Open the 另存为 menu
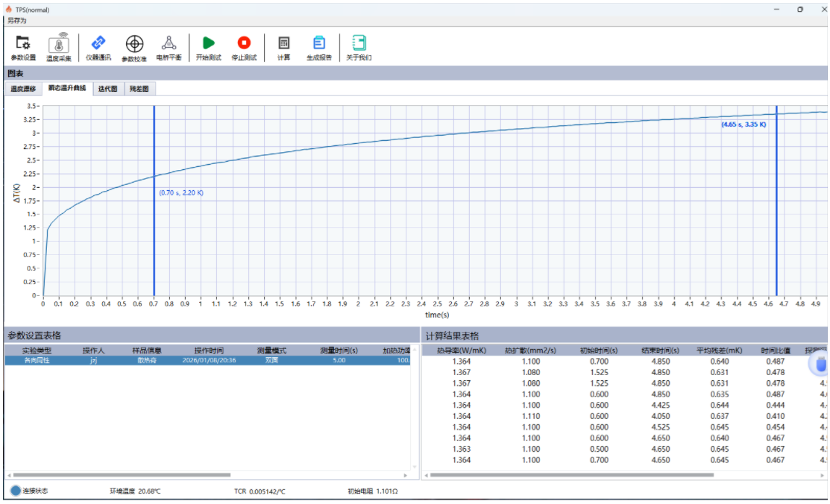Viewport: 830px width, 504px height. click(x=16, y=21)
